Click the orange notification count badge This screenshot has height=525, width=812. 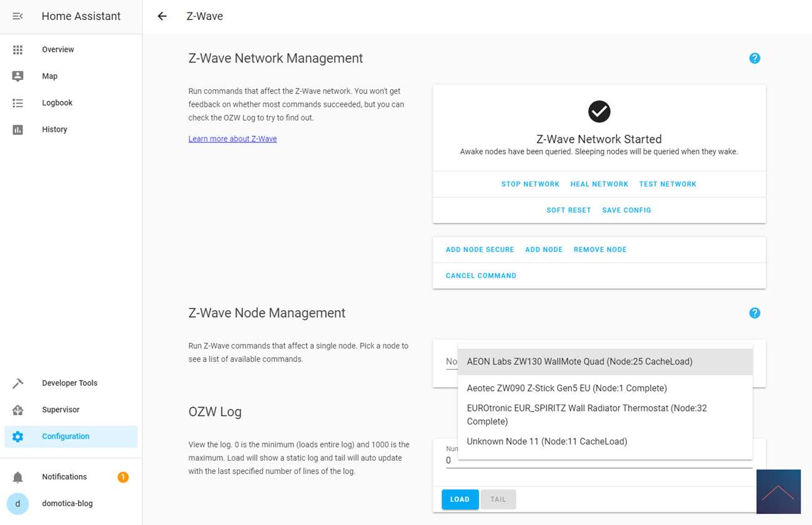(x=123, y=477)
